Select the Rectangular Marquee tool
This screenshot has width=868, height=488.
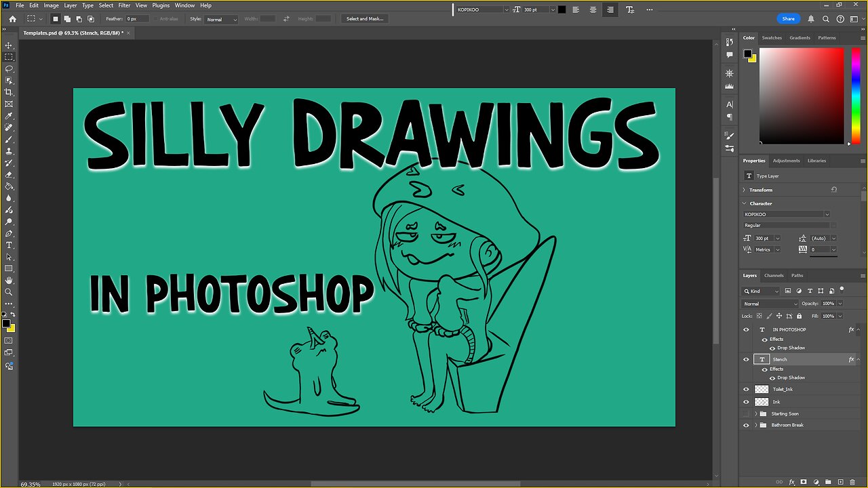9,57
